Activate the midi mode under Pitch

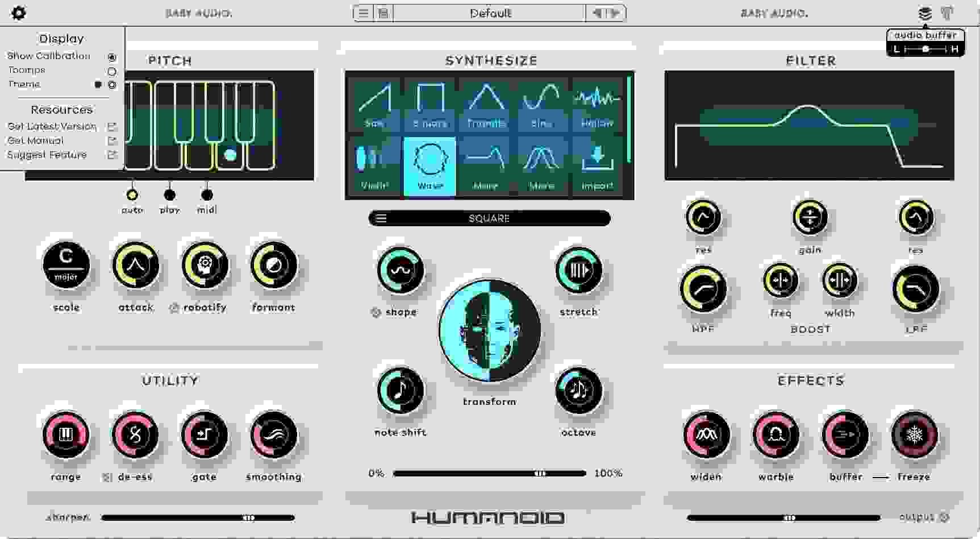point(207,195)
